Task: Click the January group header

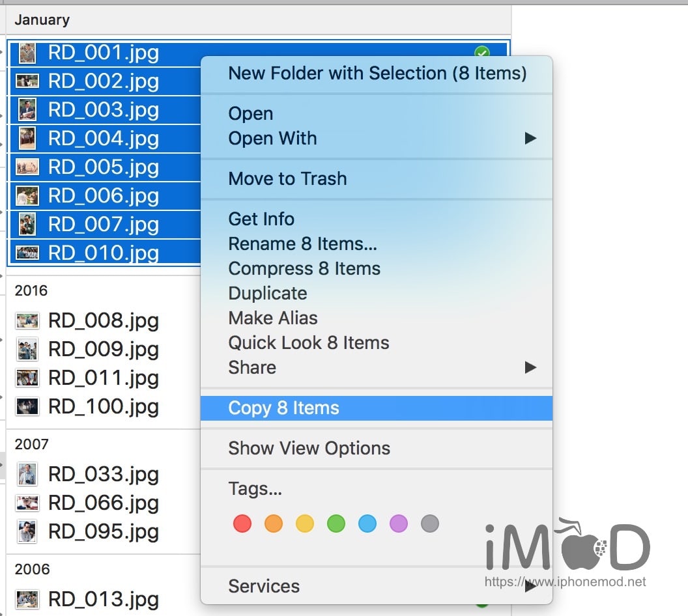Action: (x=42, y=20)
